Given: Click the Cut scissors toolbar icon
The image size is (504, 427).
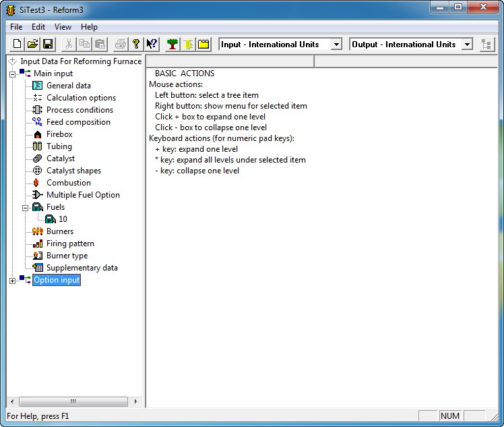Looking at the screenshot, I should tap(69, 44).
